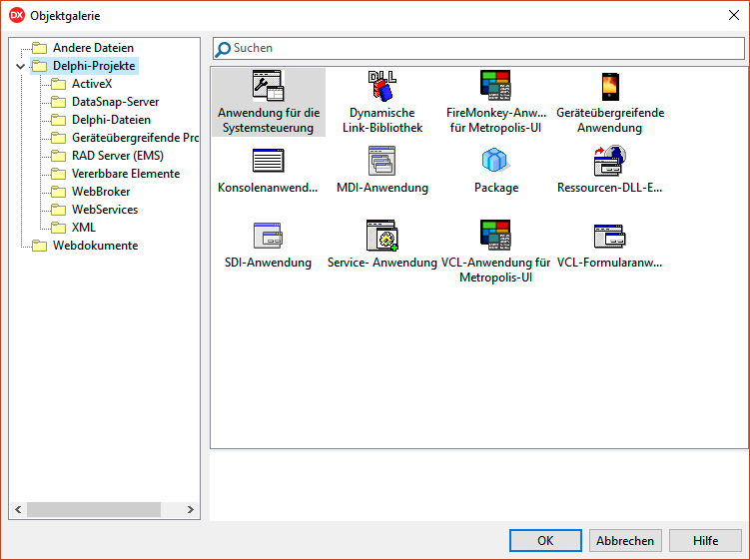
Task: Open the DataSnap-Server subcategory
Action: coord(115,102)
